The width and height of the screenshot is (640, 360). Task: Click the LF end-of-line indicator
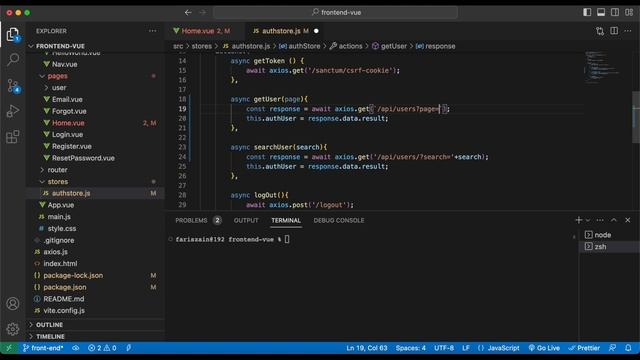click(x=466, y=348)
